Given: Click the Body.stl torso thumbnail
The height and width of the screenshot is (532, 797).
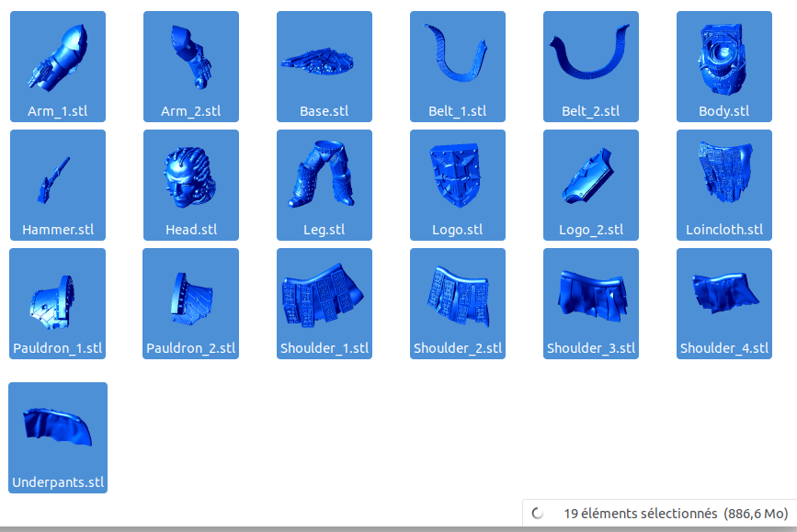Looking at the screenshot, I should coord(723,60).
